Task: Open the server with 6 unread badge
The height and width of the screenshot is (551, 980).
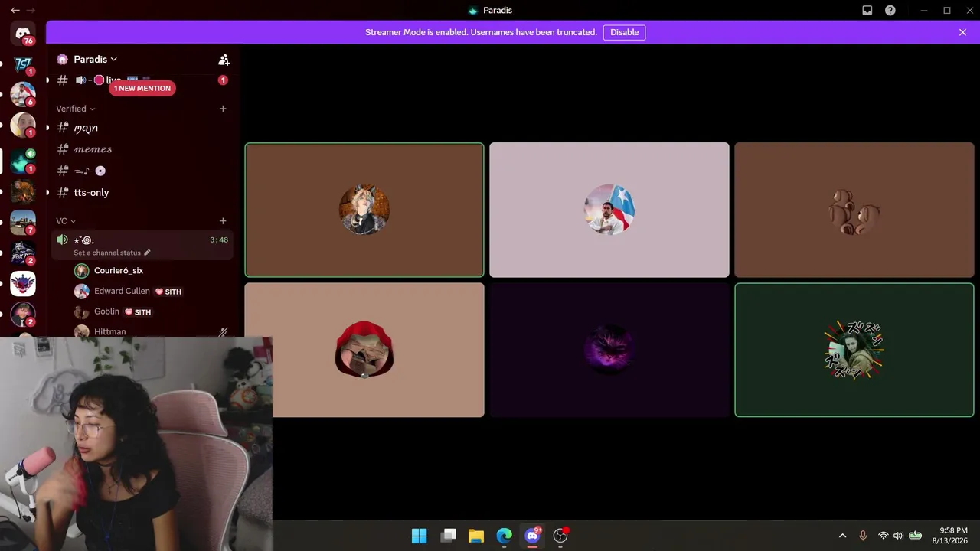Action: [x=23, y=94]
